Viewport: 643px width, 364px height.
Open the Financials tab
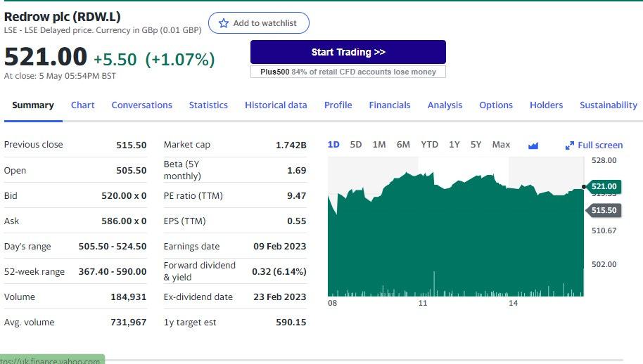[x=390, y=105]
